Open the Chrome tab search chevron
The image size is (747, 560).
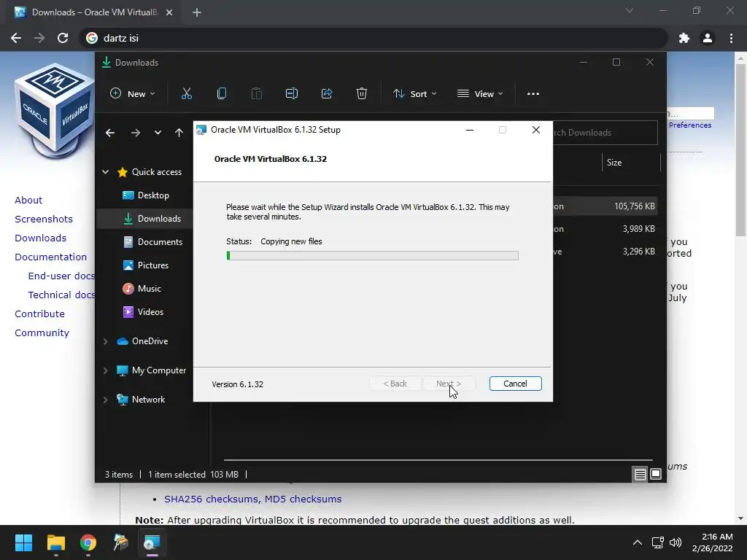630,10
